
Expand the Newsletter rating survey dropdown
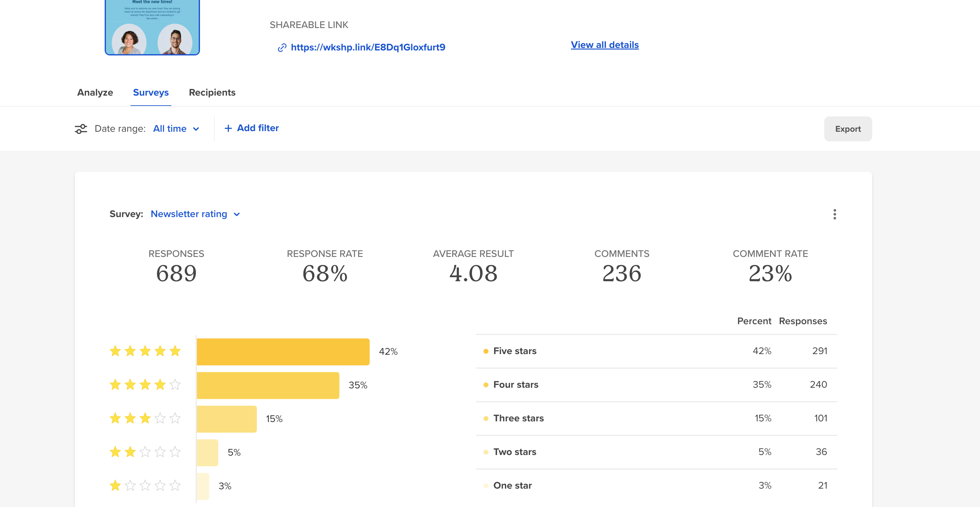(196, 214)
